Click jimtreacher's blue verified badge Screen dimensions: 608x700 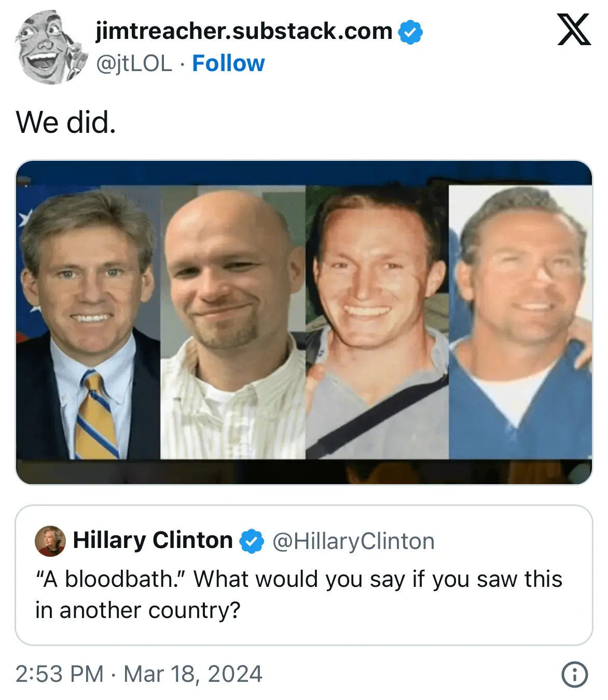pos(410,32)
